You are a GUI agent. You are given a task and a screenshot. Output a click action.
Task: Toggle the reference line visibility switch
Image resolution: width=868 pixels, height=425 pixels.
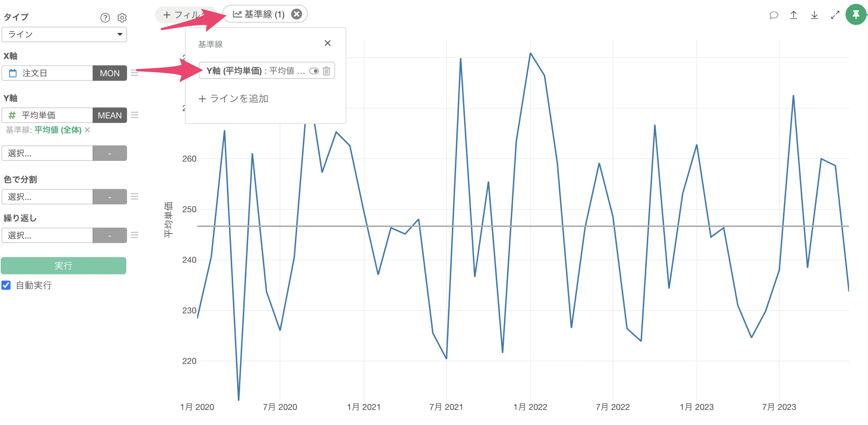pos(314,71)
